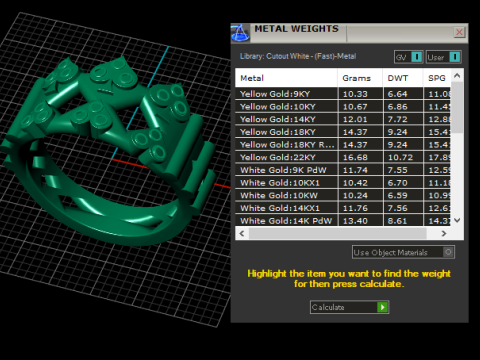Click the 13.40 grams value
Viewport: 480px width, 360px height.
pyautogui.click(x=355, y=221)
